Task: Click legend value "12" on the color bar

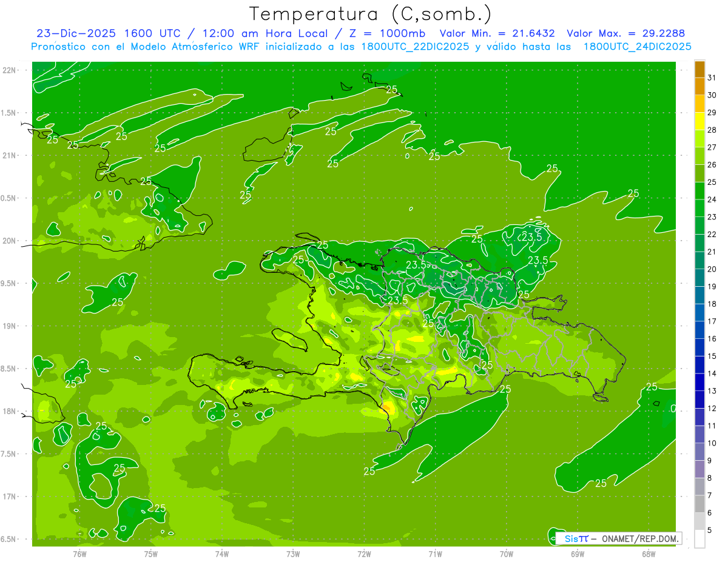Action: (x=712, y=409)
